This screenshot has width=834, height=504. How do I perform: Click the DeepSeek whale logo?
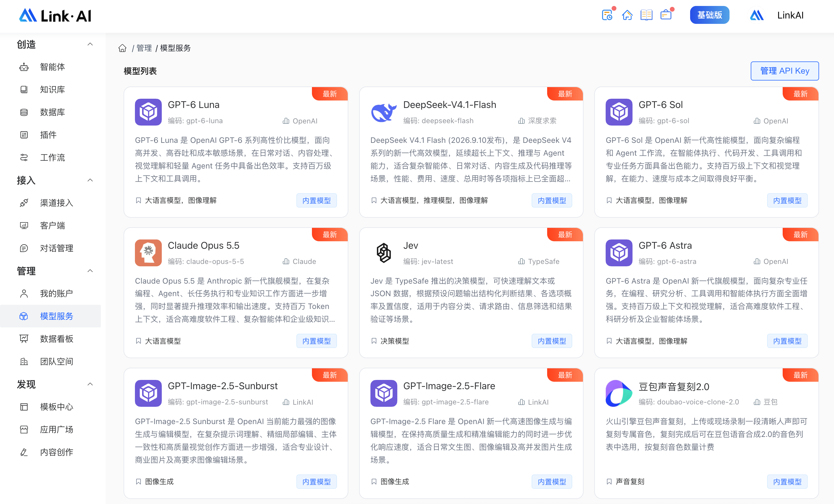[384, 112]
